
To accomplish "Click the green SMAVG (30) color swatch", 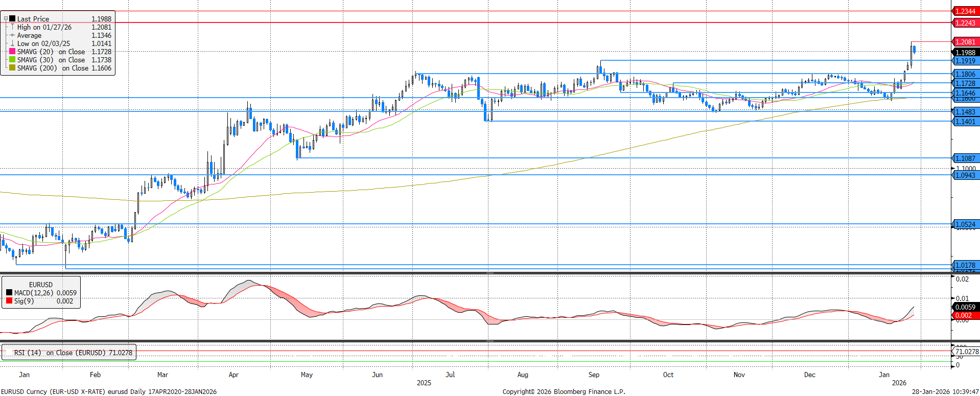I will pyautogui.click(x=12, y=60).
